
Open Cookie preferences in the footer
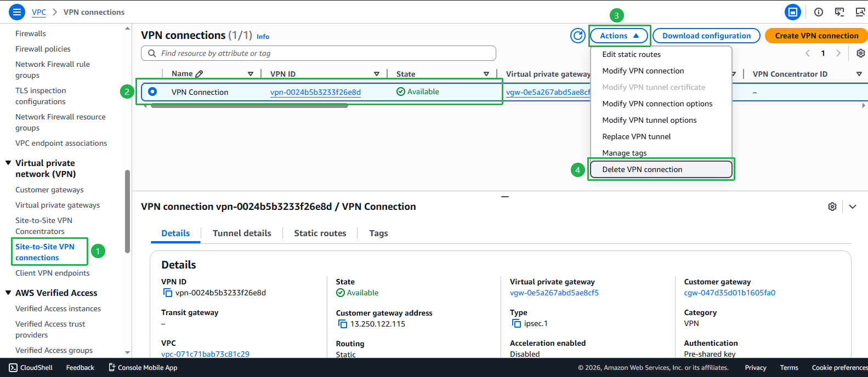tap(839, 368)
